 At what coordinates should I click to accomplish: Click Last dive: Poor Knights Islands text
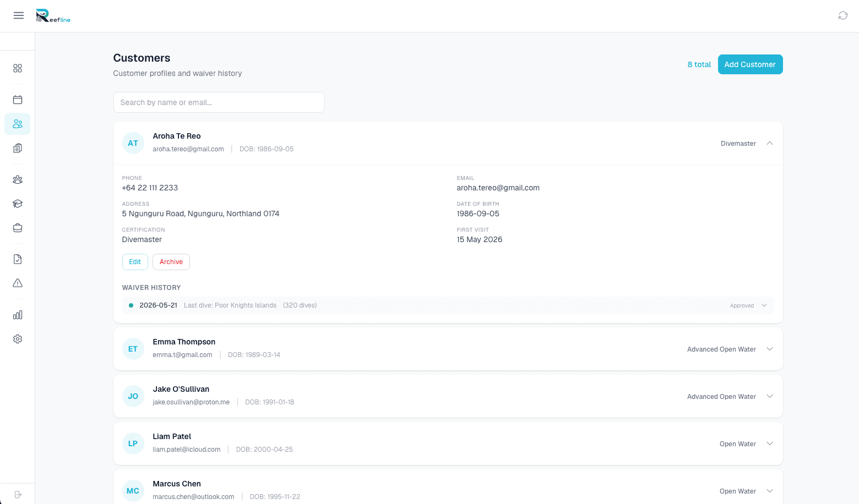click(230, 305)
